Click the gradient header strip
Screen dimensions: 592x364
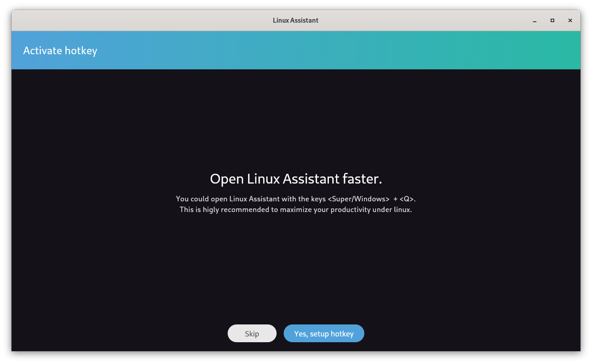(x=296, y=50)
